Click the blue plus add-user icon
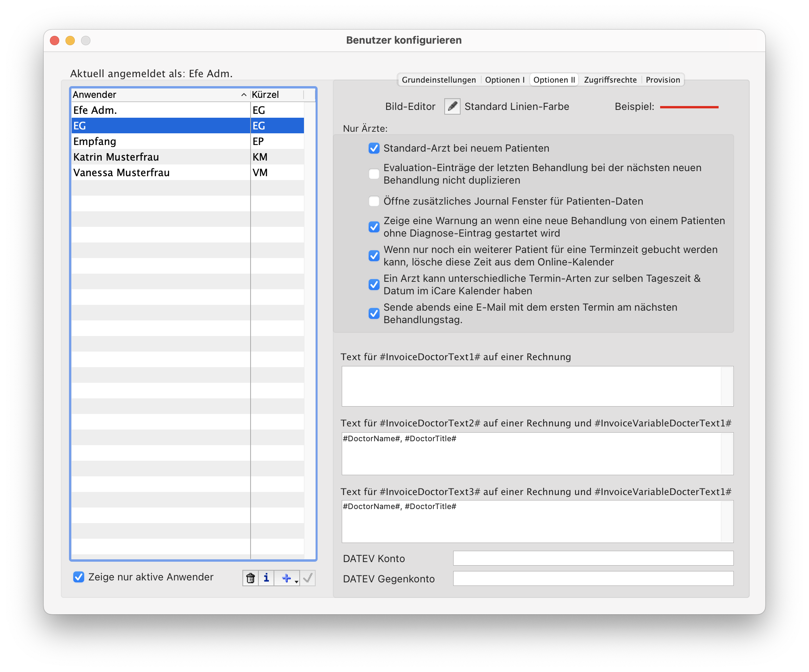This screenshot has width=809, height=672. (x=286, y=578)
